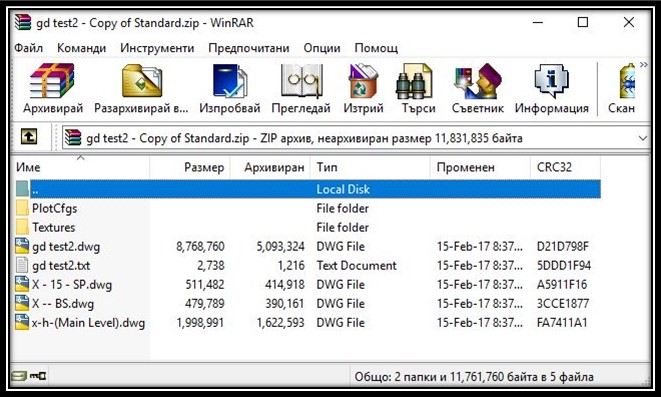This screenshot has width=661, height=397.
Task: Open the Файл menu
Action: [28, 48]
